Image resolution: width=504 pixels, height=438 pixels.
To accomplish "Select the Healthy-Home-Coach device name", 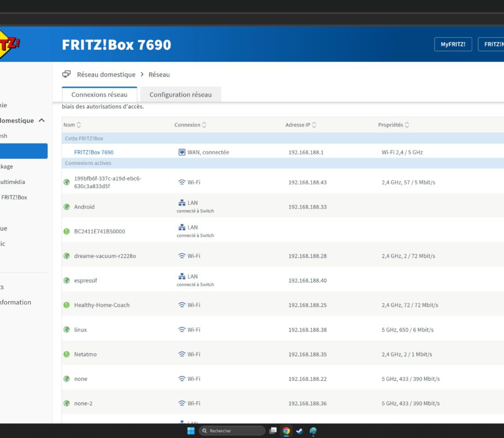I will (102, 306).
